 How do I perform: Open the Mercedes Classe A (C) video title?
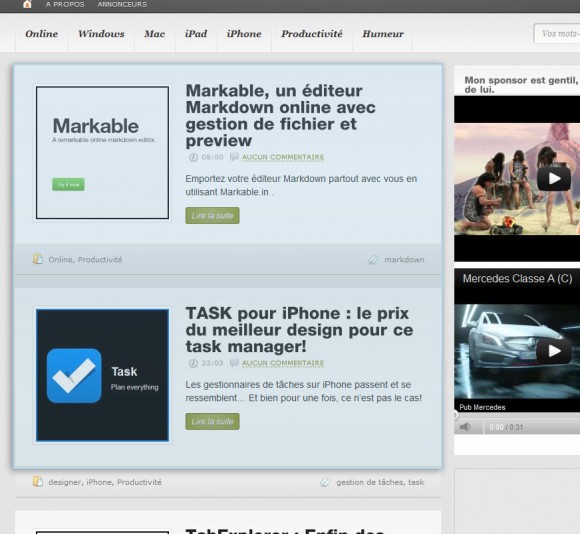[517, 278]
